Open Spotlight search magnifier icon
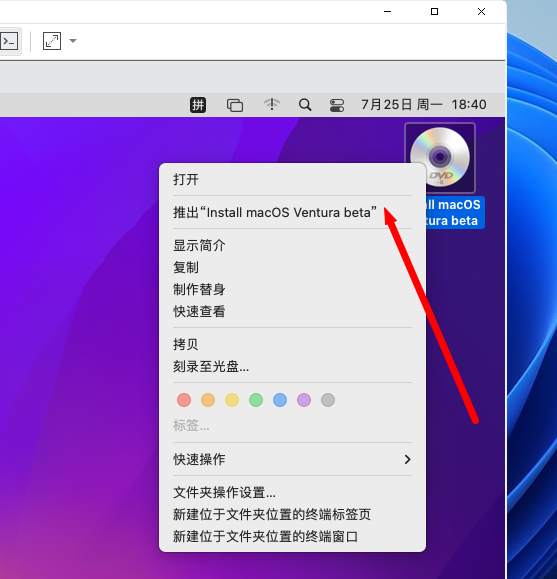The image size is (557, 579). click(x=305, y=105)
